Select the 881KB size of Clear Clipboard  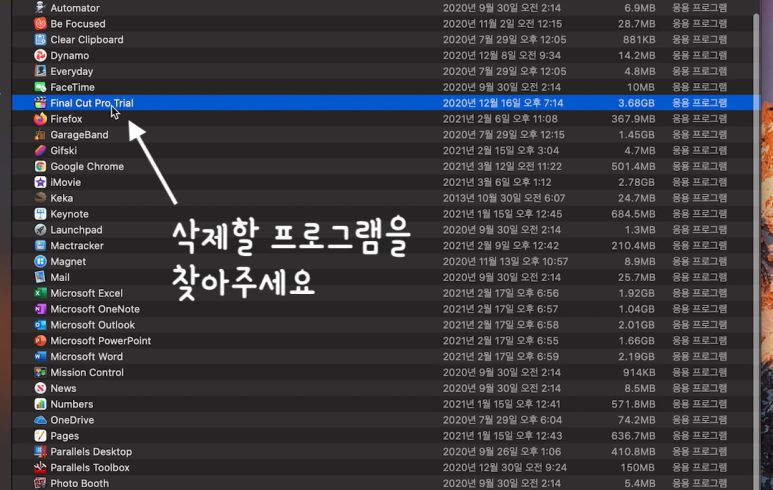(x=639, y=39)
